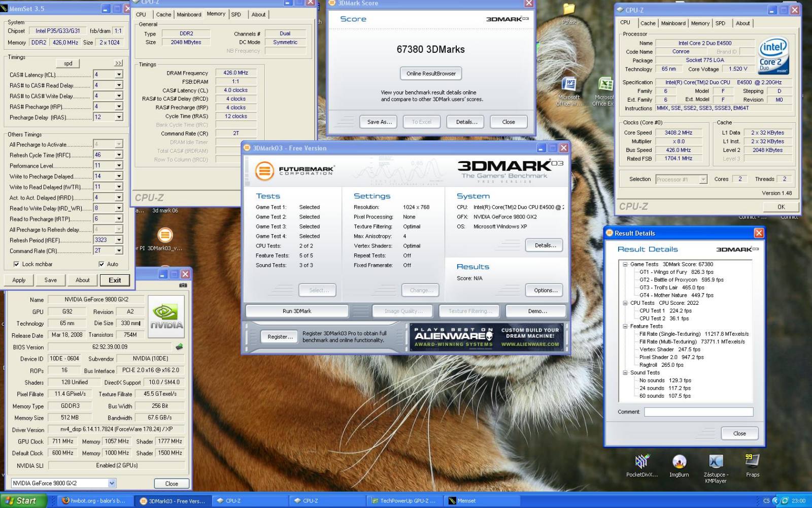The width and height of the screenshot is (812, 508).
Task: Select GT1 - Wings of Fury result row
Action: coord(676,272)
